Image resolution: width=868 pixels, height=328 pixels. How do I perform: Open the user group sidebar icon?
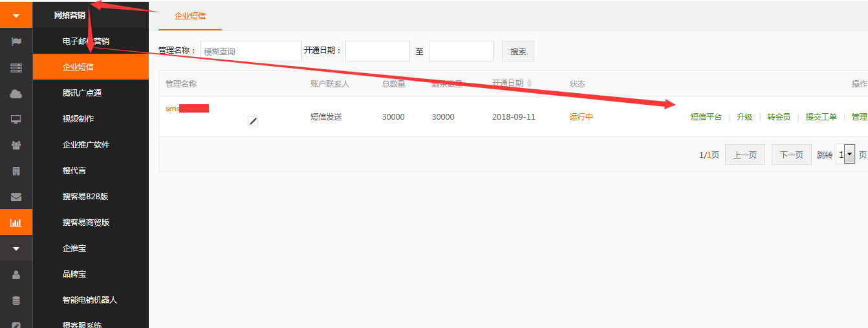click(x=16, y=146)
